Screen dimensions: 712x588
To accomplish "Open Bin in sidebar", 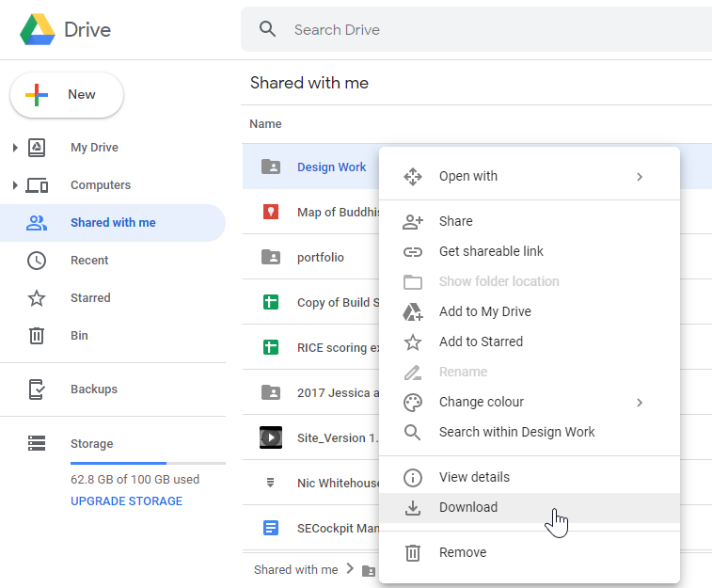I will pyautogui.click(x=79, y=336).
